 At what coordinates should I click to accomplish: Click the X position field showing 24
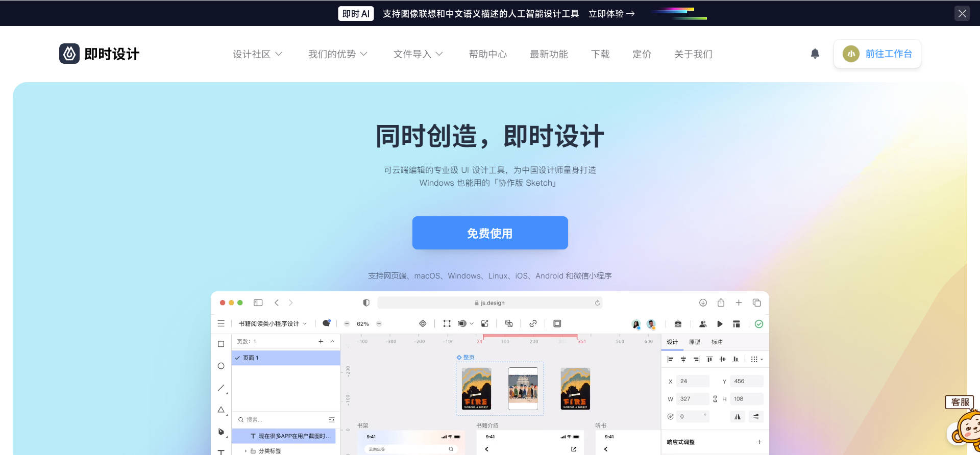[x=693, y=381]
